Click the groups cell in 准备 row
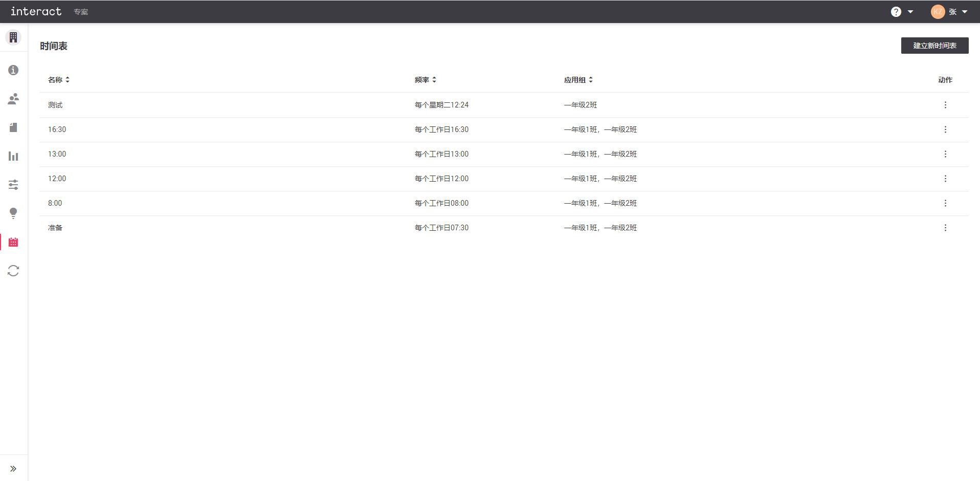Image resolution: width=980 pixels, height=481 pixels. pyautogui.click(x=600, y=228)
